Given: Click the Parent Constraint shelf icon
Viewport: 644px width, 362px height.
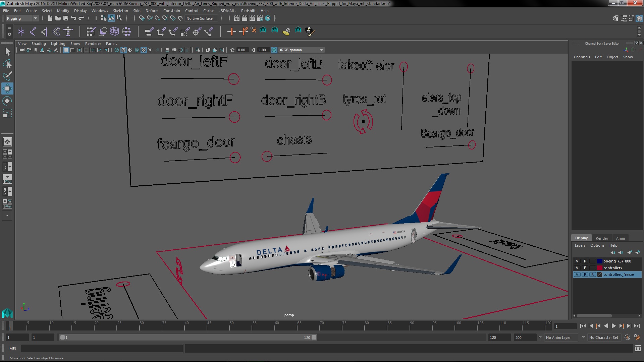Looking at the screenshot, I should [x=149, y=32].
